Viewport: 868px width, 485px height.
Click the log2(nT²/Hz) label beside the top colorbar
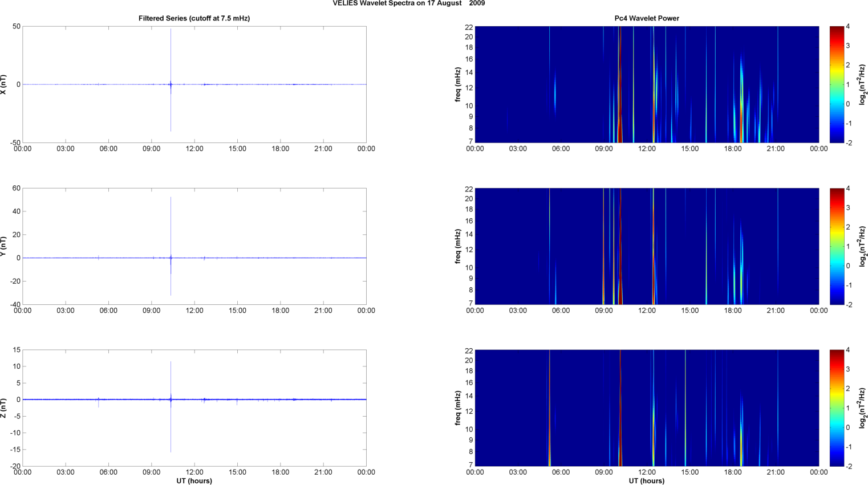coord(863,84)
